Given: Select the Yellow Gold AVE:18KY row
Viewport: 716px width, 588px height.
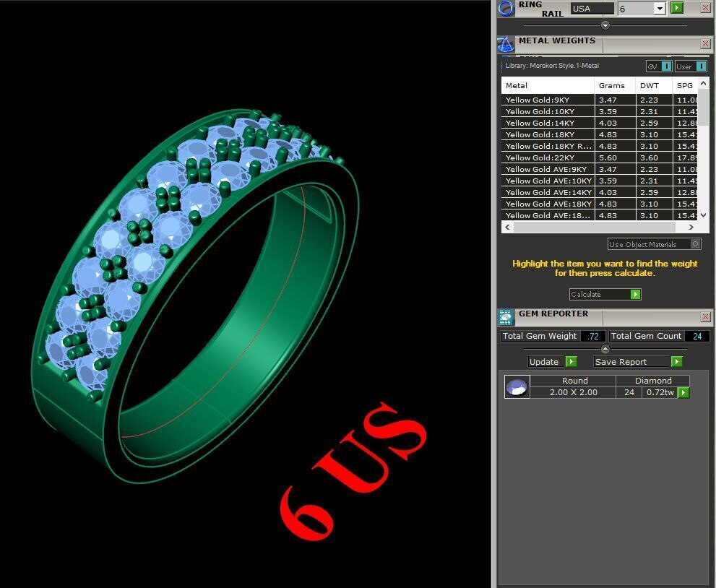Looking at the screenshot, I should pos(599,204).
